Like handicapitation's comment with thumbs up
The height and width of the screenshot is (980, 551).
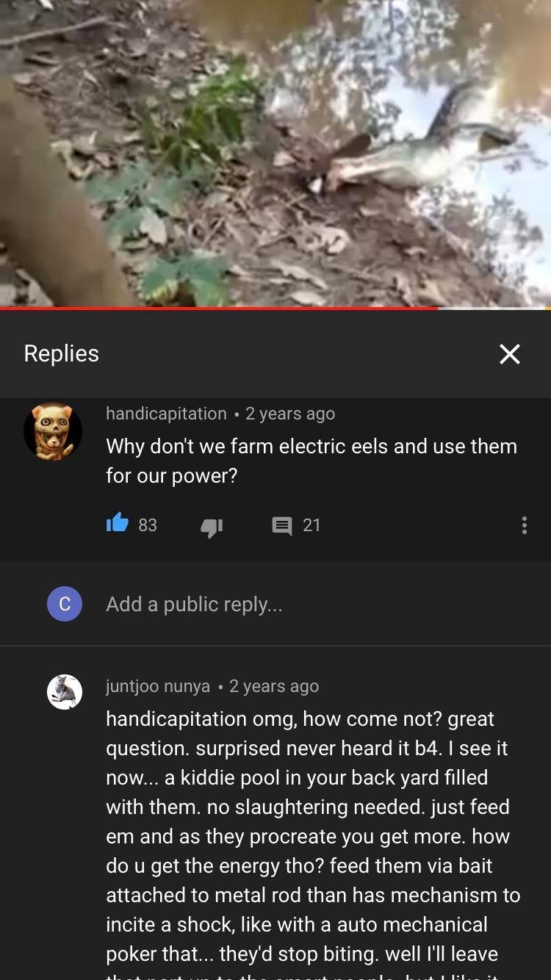[x=118, y=524]
